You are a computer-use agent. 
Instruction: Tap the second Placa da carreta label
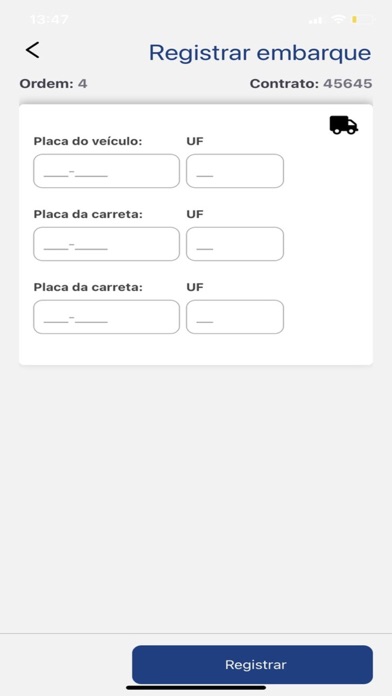88,287
